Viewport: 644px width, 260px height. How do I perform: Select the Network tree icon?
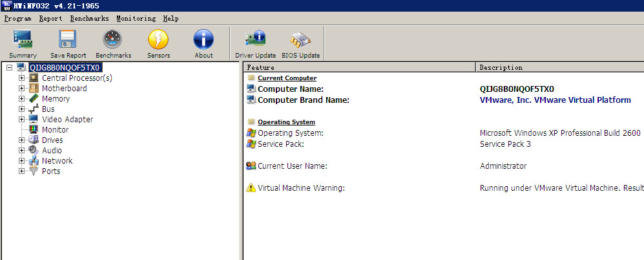click(34, 160)
